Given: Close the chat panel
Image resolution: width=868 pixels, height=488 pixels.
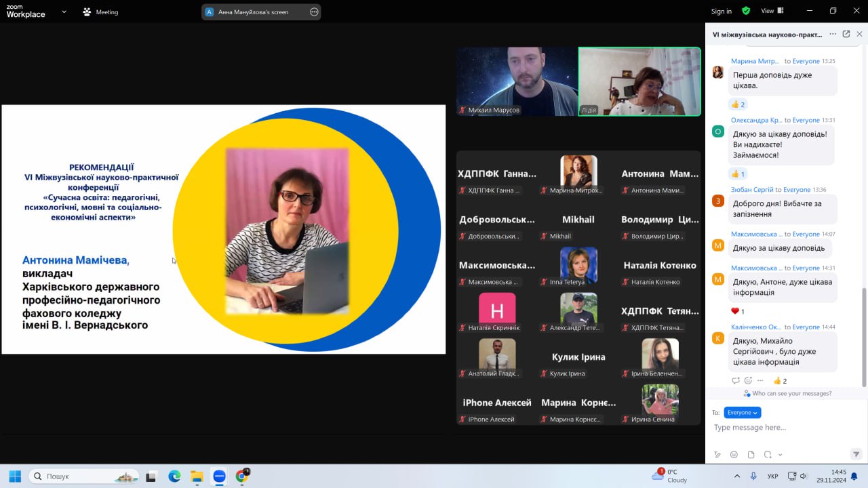Looking at the screenshot, I should pyautogui.click(x=859, y=34).
